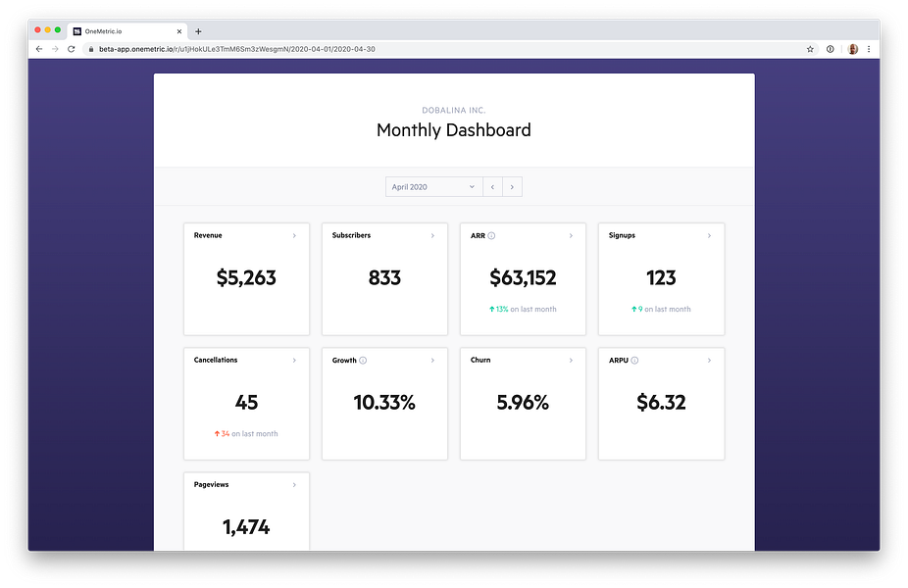Open Revenue card details chevron

pyautogui.click(x=294, y=235)
